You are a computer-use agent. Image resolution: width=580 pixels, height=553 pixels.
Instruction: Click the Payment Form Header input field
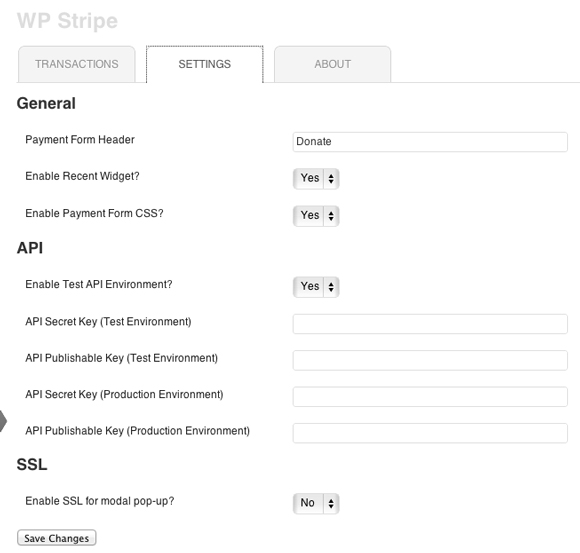click(x=430, y=142)
